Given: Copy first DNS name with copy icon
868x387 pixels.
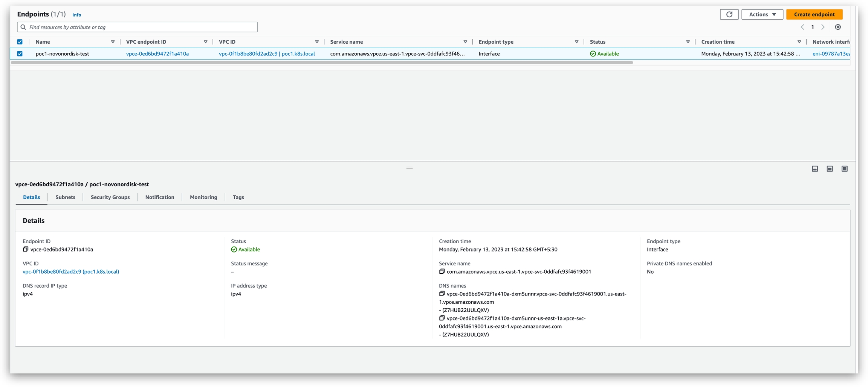Looking at the screenshot, I should tap(442, 294).
